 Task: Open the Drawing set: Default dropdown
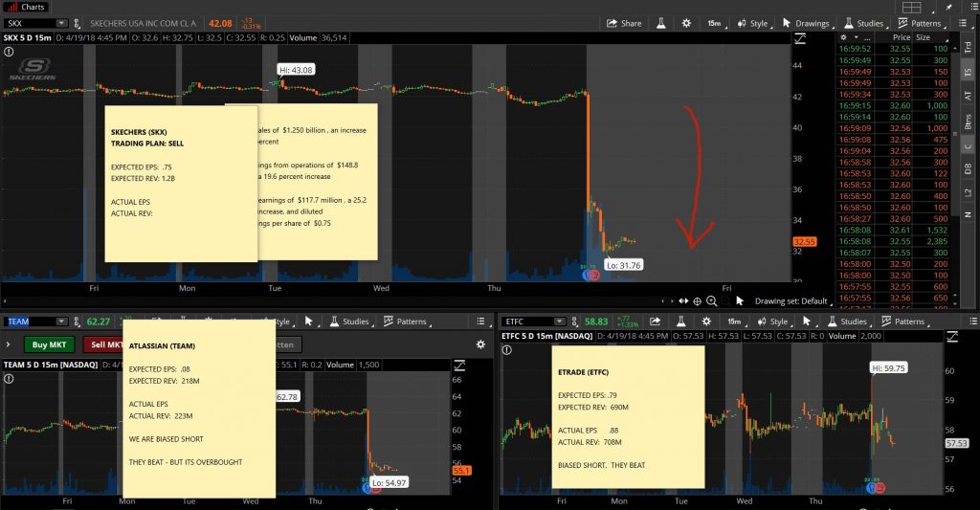click(x=793, y=301)
